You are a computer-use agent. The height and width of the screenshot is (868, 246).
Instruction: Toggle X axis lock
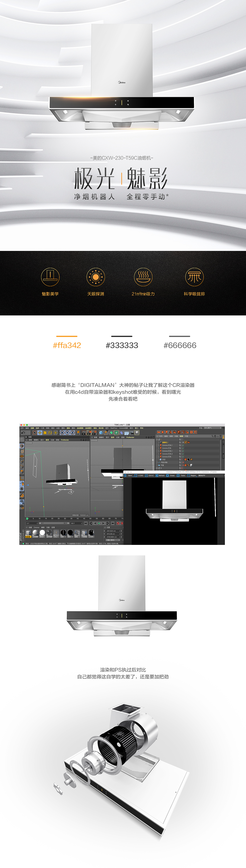point(62,433)
